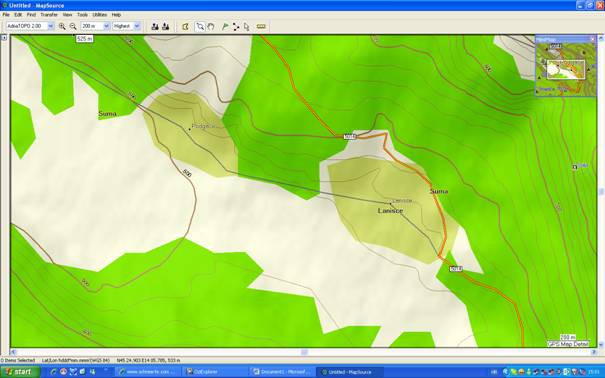This screenshot has height=378, width=605.
Task: Click the horizontal map scrollbar thumb
Action: (304, 352)
